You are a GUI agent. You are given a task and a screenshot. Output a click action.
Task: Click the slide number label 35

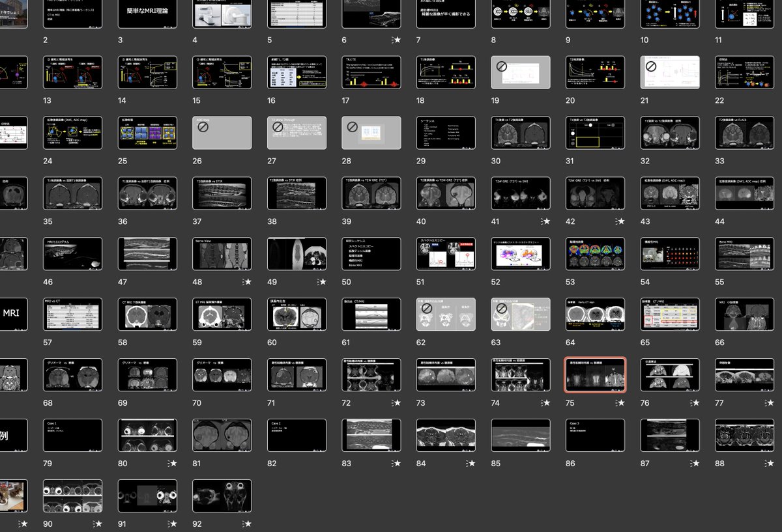click(x=48, y=222)
